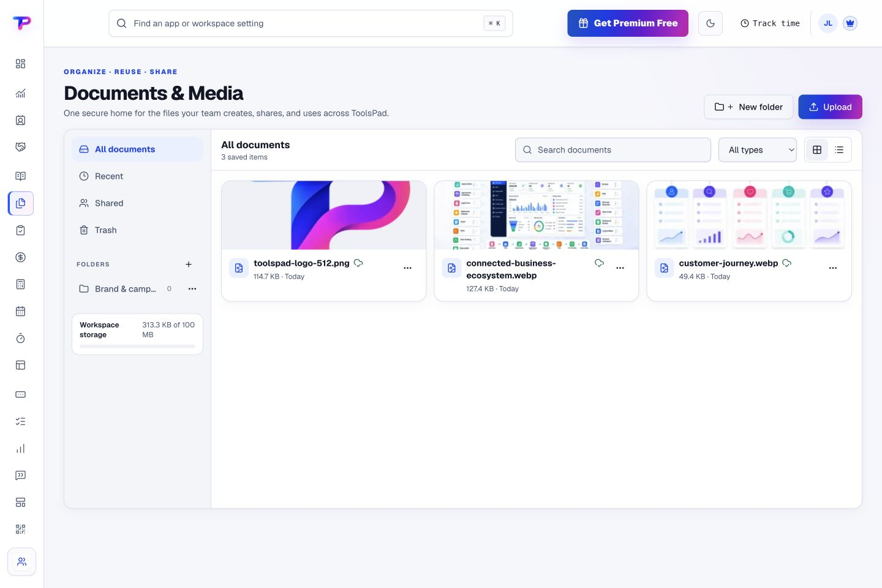The image size is (882, 588).
Task: Open the open-book sidebar icon
Action: (20, 176)
